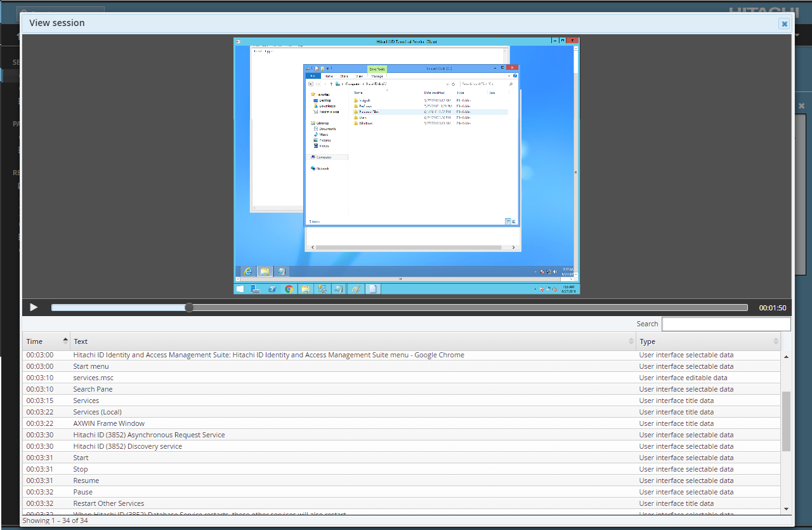Image resolution: width=812 pixels, height=530 pixels.
Task: Select the Type column header label
Action: (x=647, y=341)
